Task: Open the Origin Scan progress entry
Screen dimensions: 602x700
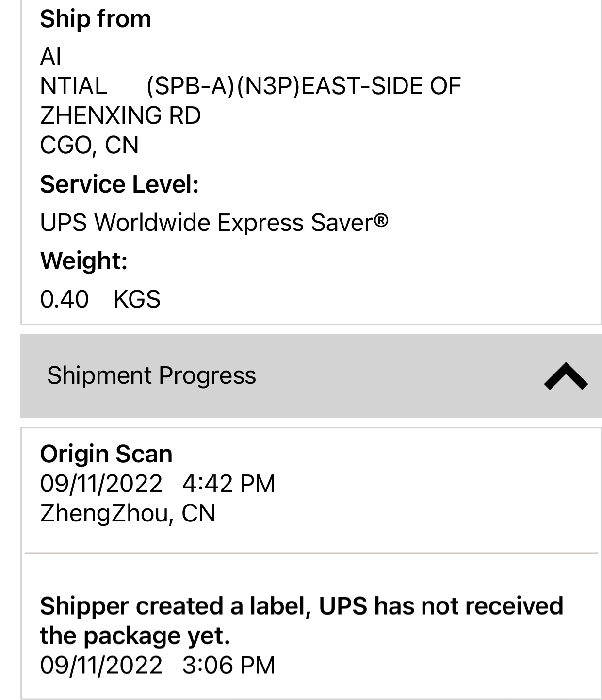Action: 106,454
